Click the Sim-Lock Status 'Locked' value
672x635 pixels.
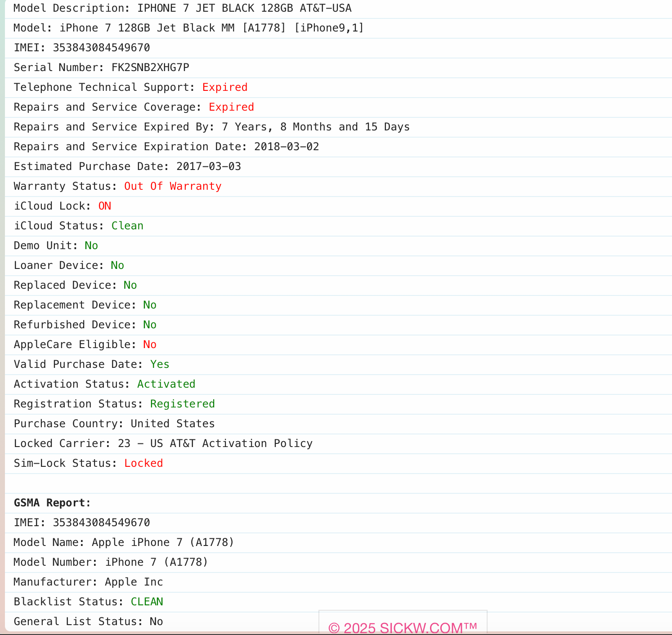[x=143, y=463]
